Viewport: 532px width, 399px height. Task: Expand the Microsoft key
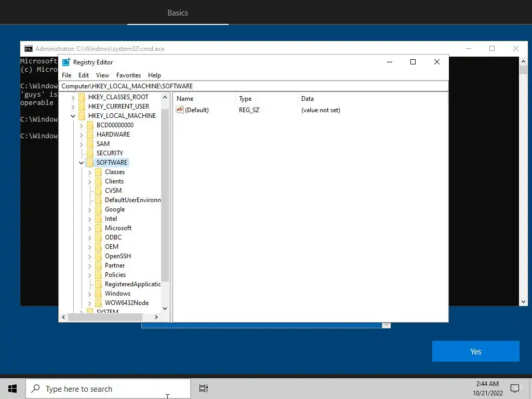(x=89, y=229)
